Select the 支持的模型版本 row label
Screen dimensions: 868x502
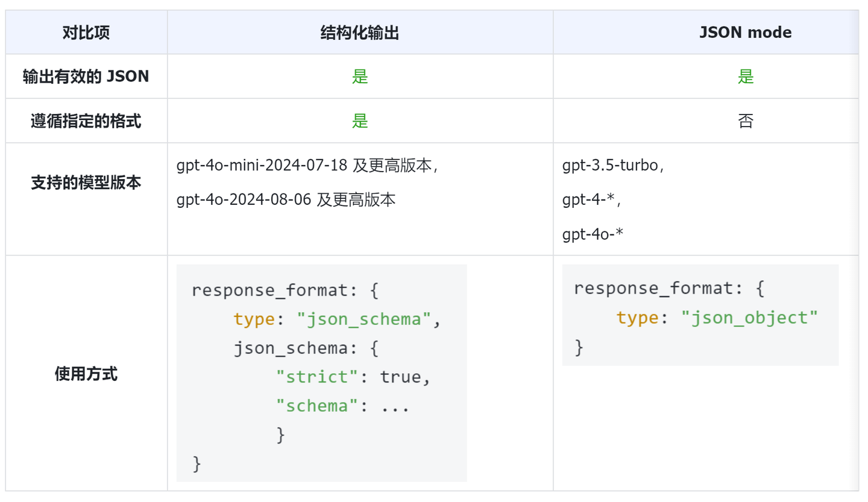(x=86, y=183)
